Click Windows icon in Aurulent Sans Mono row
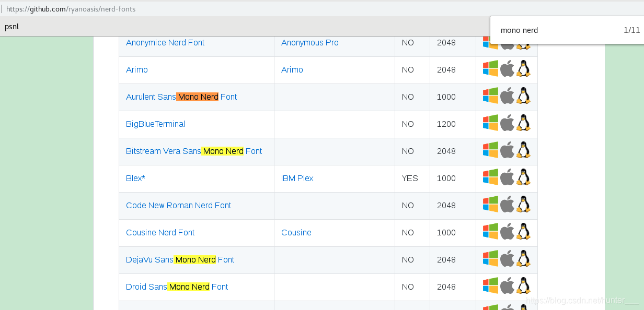The image size is (644, 310). pyautogui.click(x=490, y=96)
